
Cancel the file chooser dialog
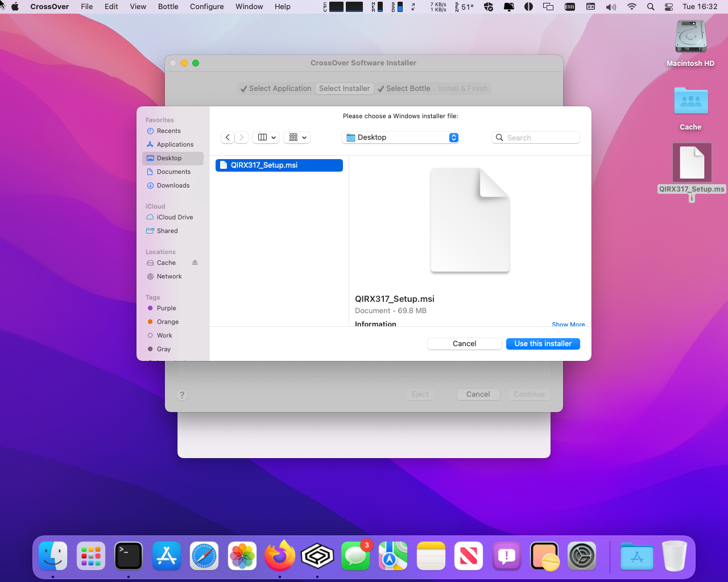(x=465, y=344)
